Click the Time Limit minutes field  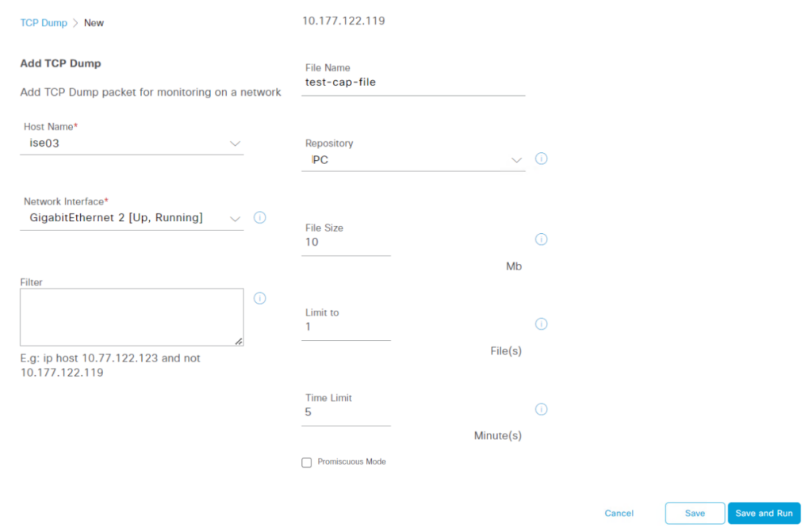[x=347, y=412]
